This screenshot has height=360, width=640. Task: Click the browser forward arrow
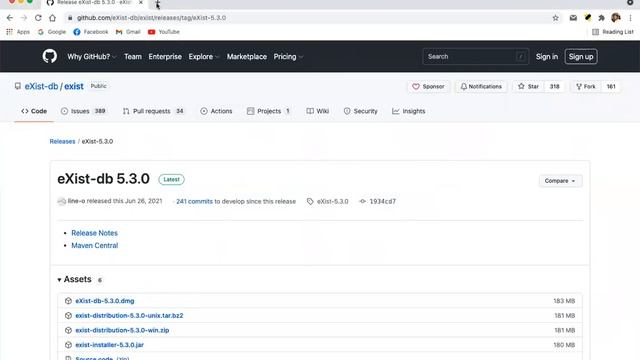pyautogui.click(x=24, y=18)
